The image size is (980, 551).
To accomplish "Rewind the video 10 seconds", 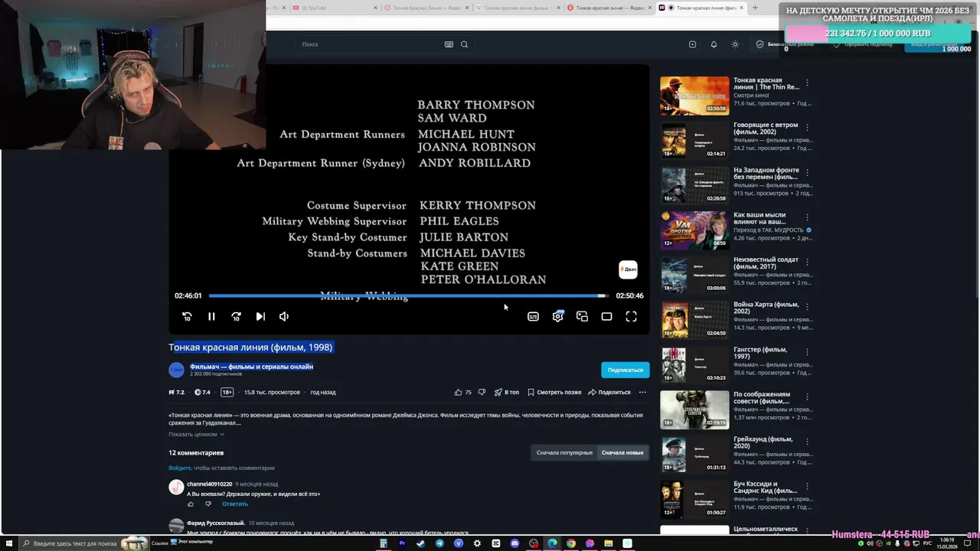I will (x=187, y=316).
